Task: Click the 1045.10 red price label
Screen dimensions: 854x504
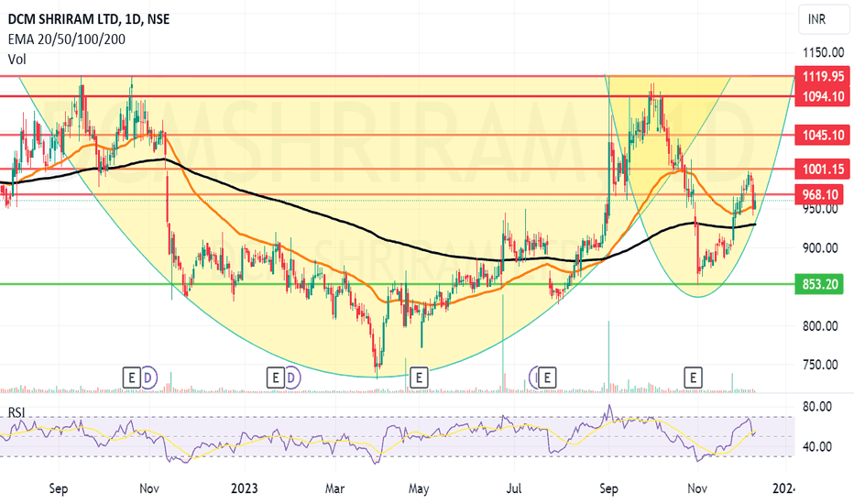Action: pos(823,135)
